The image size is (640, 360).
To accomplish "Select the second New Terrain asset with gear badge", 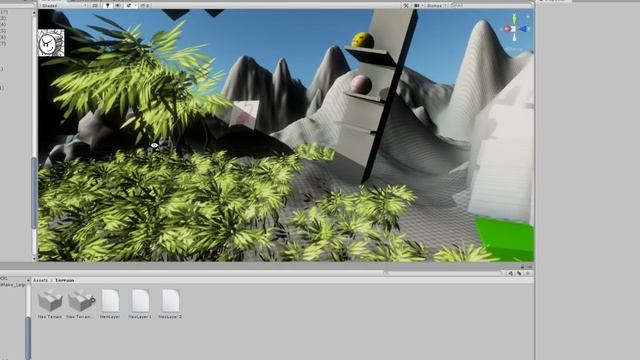I will click(x=80, y=304).
